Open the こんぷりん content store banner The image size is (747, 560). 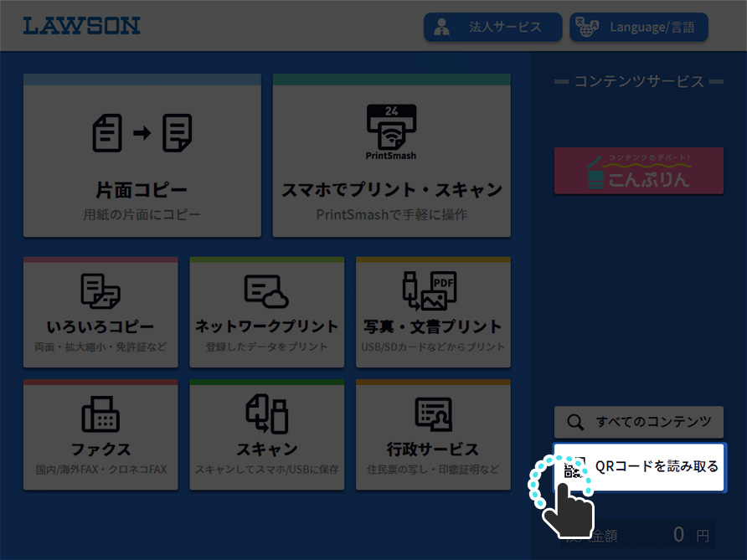pos(638,169)
